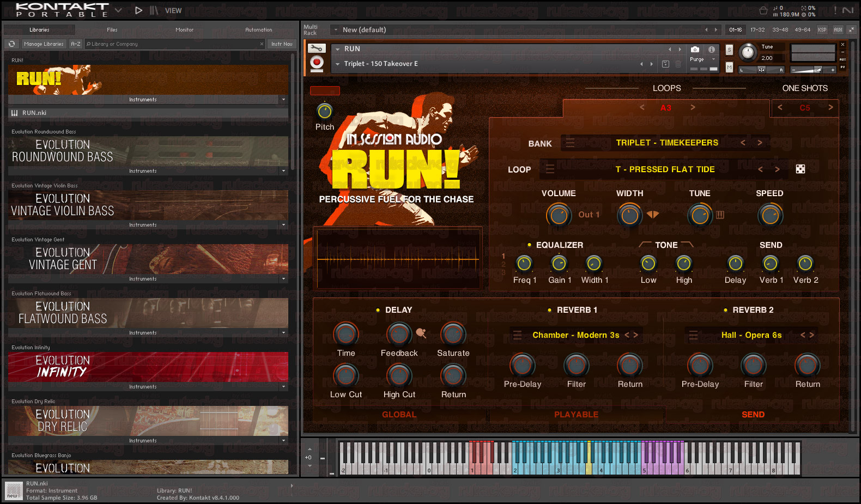Click the keyboard icon beside Tune knob
The width and height of the screenshot is (861, 504).
tap(720, 215)
